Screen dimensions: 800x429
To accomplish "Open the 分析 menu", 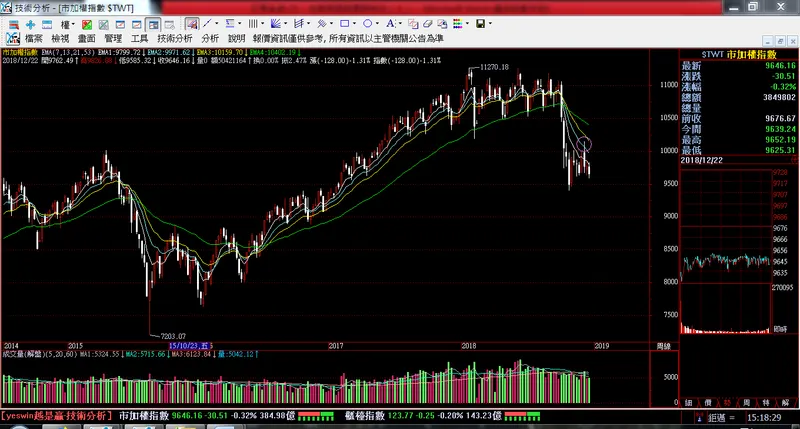I will [x=210, y=39].
